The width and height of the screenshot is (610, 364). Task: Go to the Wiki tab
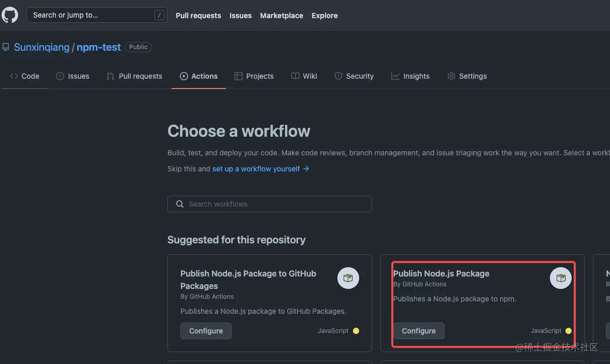[x=304, y=76]
